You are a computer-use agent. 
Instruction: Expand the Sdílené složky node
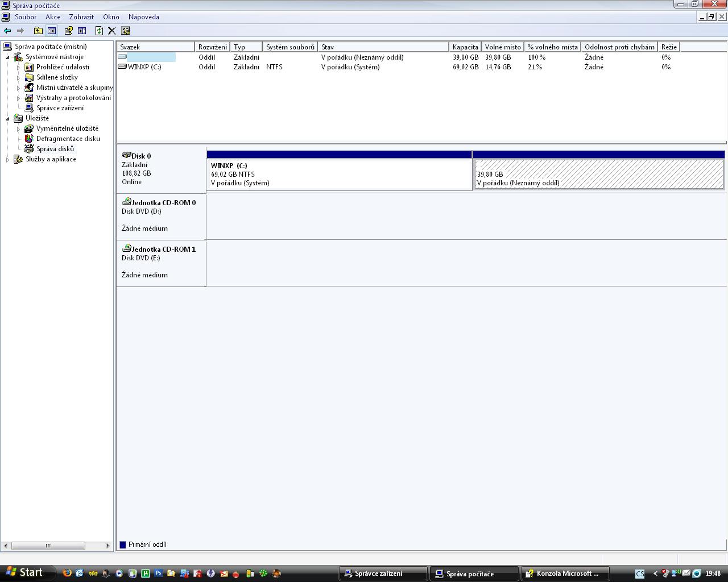[x=18, y=78]
